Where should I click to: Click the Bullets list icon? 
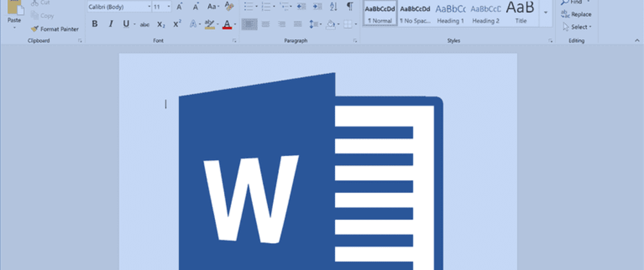248,6
